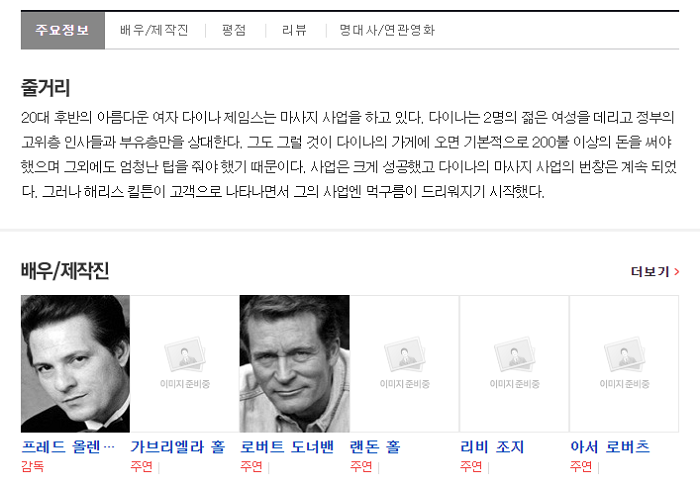The image size is (700, 489).
Task: Open 가브리엘라 홀 name link
Action: (178, 447)
